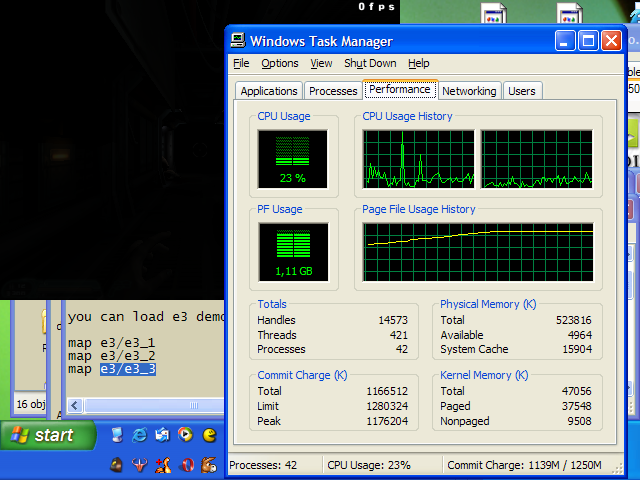Switch to the Users tab
Image resolution: width=640 pixels, height=480 pixels.
coord(522,91)
